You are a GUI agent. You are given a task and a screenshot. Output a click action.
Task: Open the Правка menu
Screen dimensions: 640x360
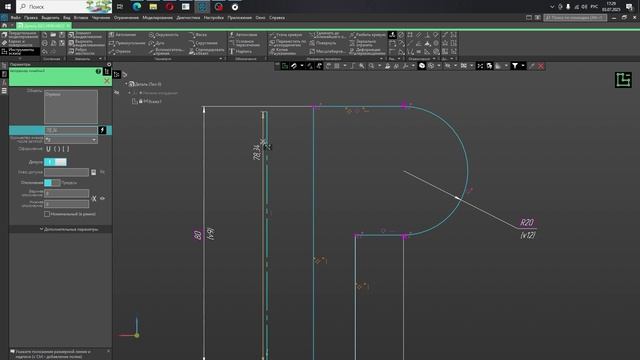click(x=31, y=18)
